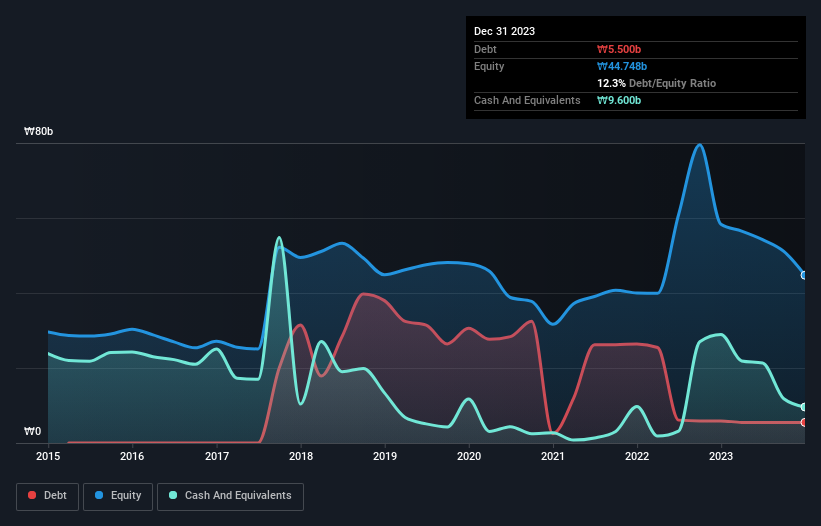Click the tooltip Equity row label
The image size is (821, 526).
click(489, 66)
